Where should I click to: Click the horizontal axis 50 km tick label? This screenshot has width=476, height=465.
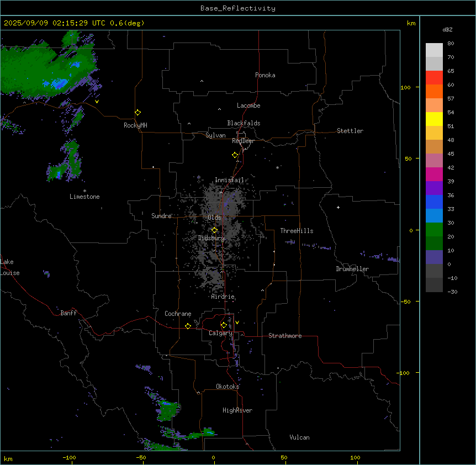[284, 457]
